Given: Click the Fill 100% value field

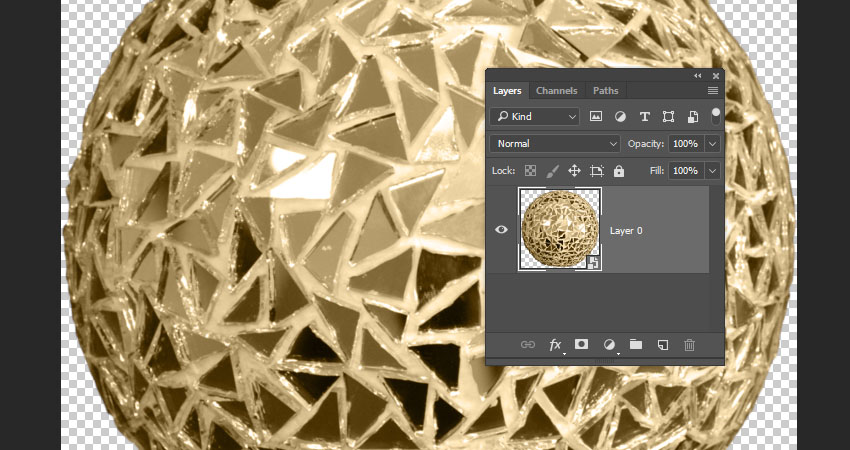Looking at the screenshot, I should pyautogui.click(x=686, y=171).
